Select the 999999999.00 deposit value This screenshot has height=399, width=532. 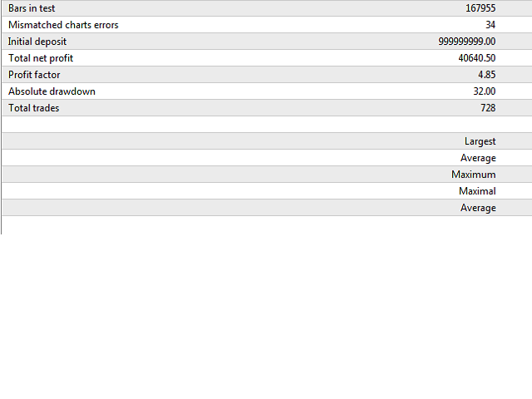click(x=466, y=42)
